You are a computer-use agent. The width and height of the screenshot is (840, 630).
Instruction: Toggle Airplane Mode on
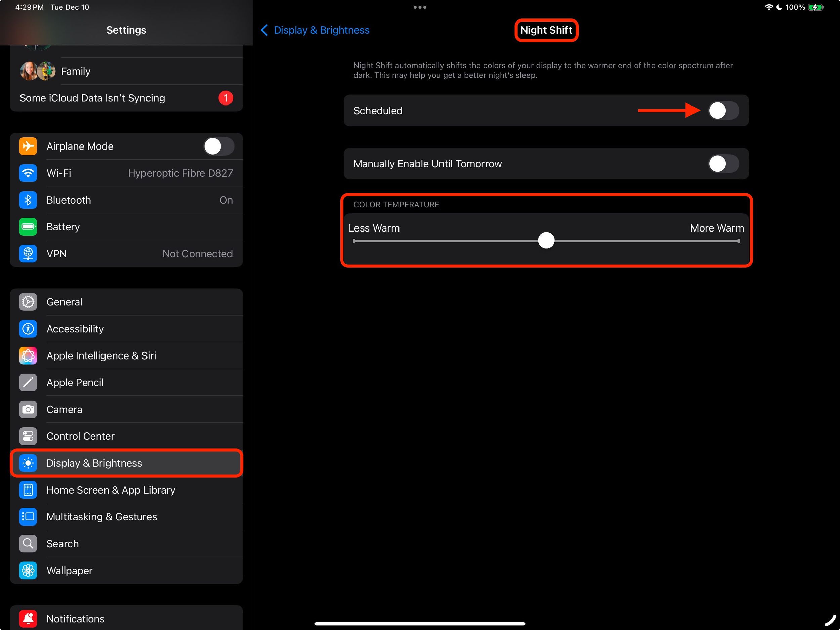[x=219, y=146]
